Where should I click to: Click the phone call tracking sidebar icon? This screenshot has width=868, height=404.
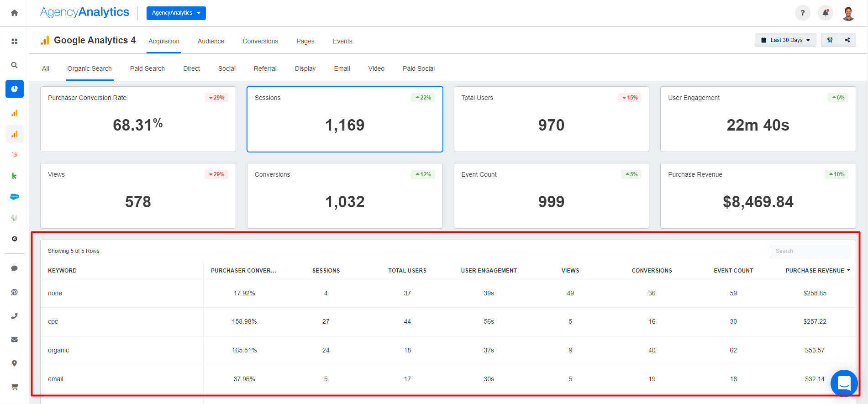tap(15, 316)
